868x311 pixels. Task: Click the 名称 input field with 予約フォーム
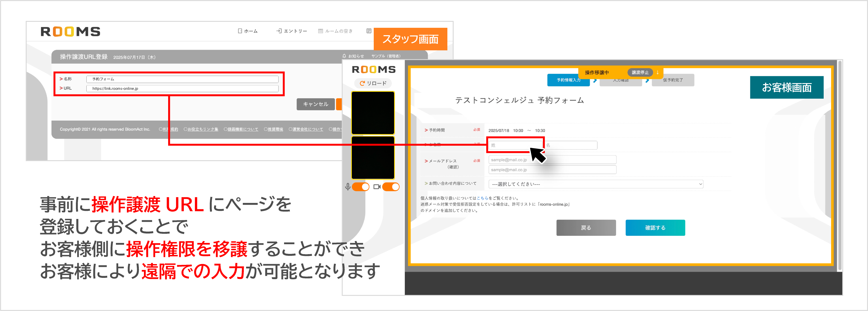click(x=182, y=79)
